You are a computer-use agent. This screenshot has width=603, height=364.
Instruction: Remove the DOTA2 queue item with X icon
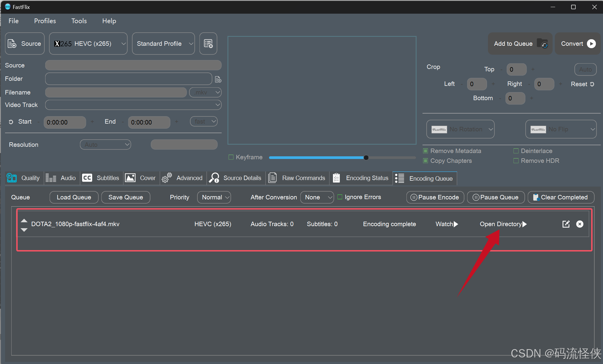click(x=580, y=224)
